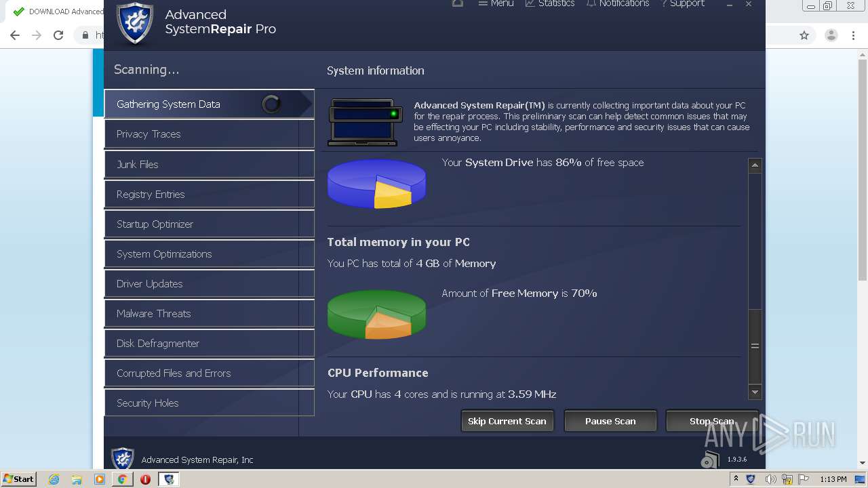Select Registry Entries in the scan list
868x488 pixels.
[209, 194]
